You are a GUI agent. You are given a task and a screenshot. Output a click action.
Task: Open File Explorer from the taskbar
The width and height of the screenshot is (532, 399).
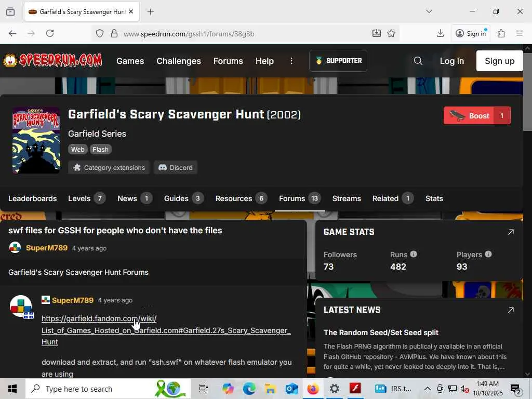[270, 389]
